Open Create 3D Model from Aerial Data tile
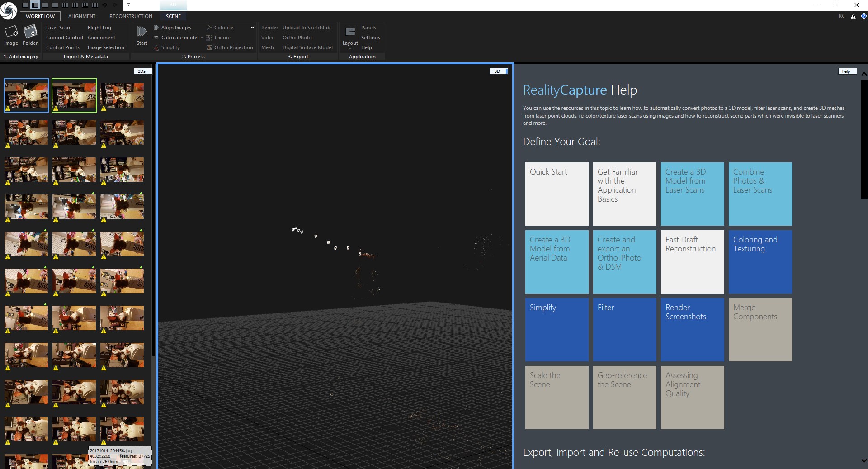 click(557, 262)
